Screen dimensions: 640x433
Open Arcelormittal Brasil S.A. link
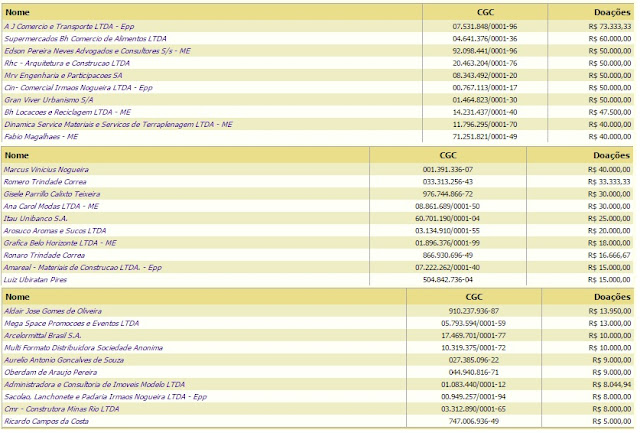pos(43,335)
